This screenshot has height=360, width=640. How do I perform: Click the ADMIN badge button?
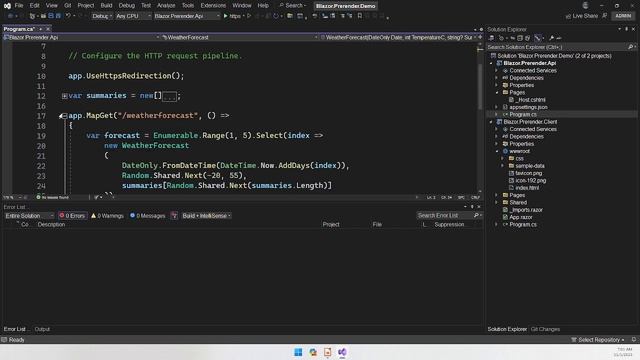[623, 16]
